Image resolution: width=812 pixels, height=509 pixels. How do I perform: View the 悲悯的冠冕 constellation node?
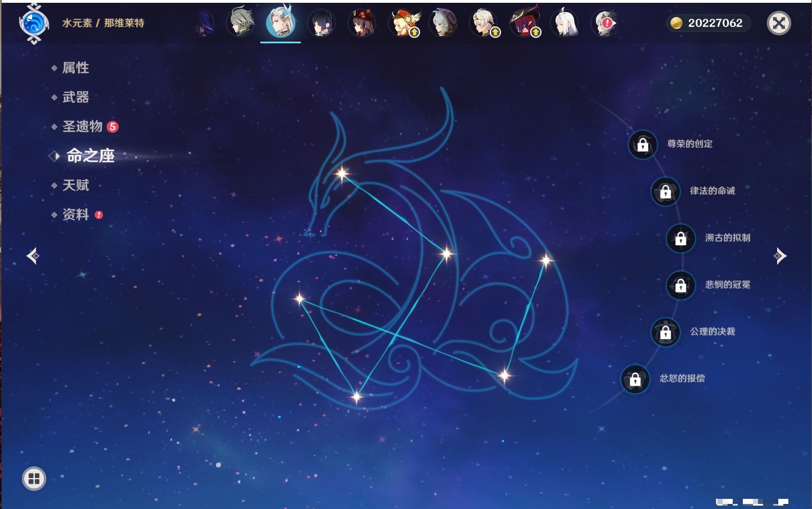click(680, 285)
